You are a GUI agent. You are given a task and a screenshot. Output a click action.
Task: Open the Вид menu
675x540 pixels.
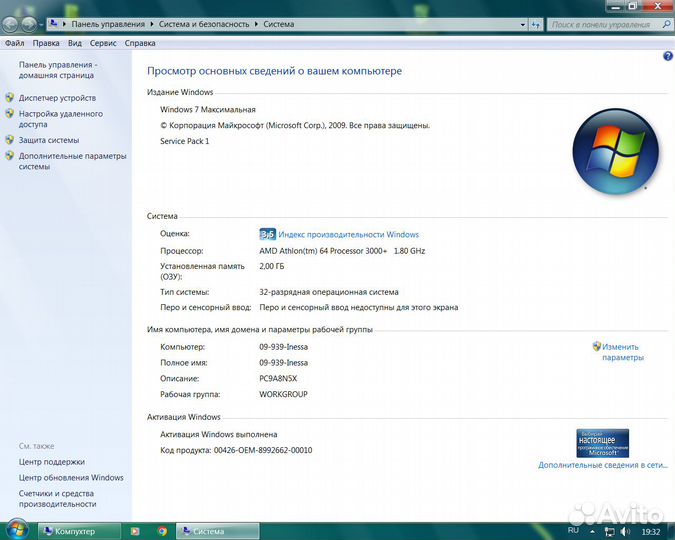(x=75, y=43)
